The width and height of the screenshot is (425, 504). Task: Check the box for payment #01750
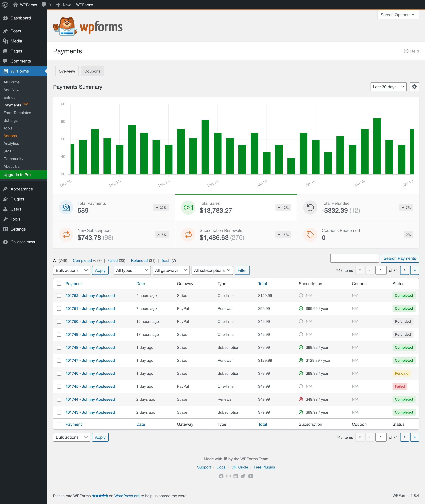point(59,321)
